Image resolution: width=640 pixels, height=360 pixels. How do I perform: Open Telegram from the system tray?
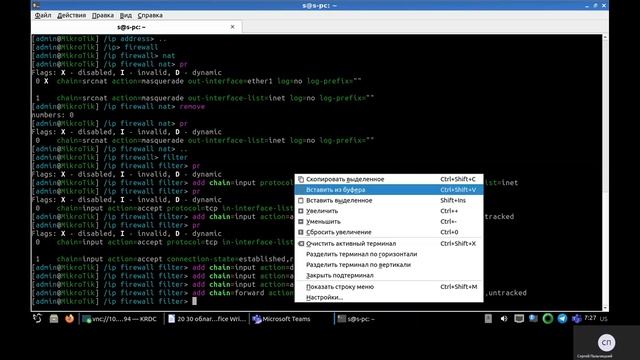point(562,319)
